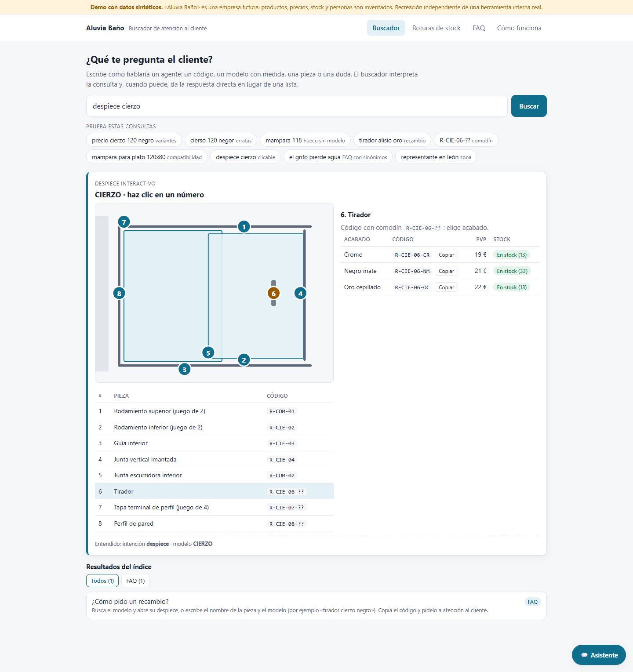Viewport: 633px width, 672px height.
Task: Click the 'En stock (33)' badge
Action: 512,271
